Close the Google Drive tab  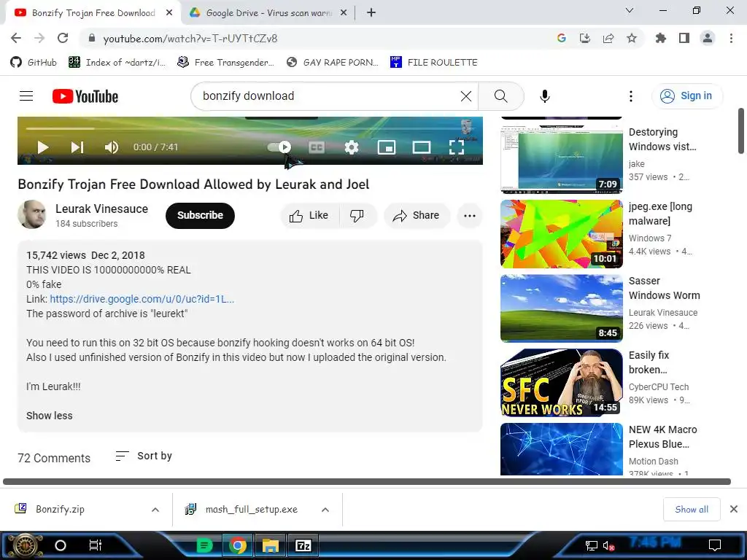point(344,13)
